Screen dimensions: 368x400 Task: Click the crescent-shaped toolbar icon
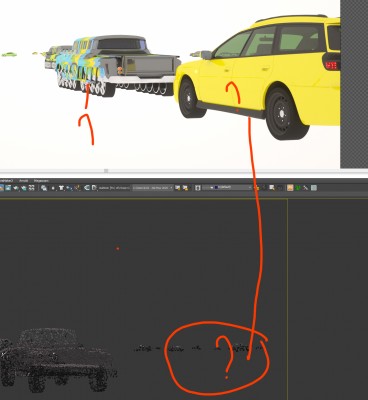click(x=87, y=188)
